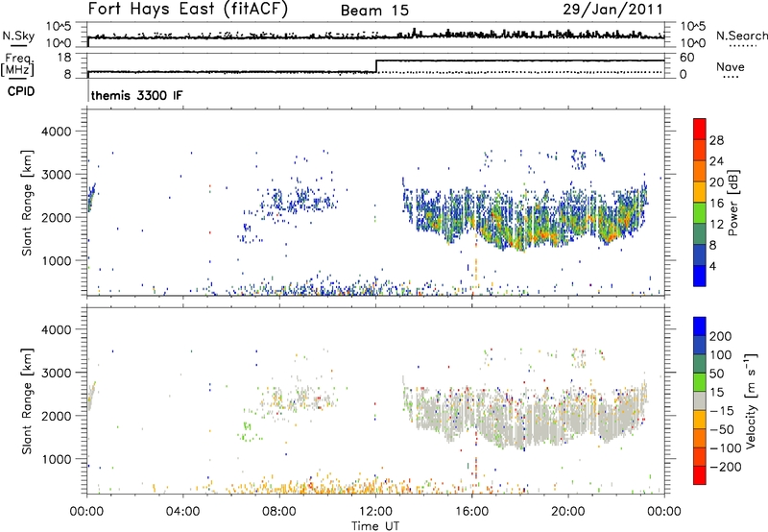Click the 'Power [dB]' colorbar title

click(x=732, y=203)
